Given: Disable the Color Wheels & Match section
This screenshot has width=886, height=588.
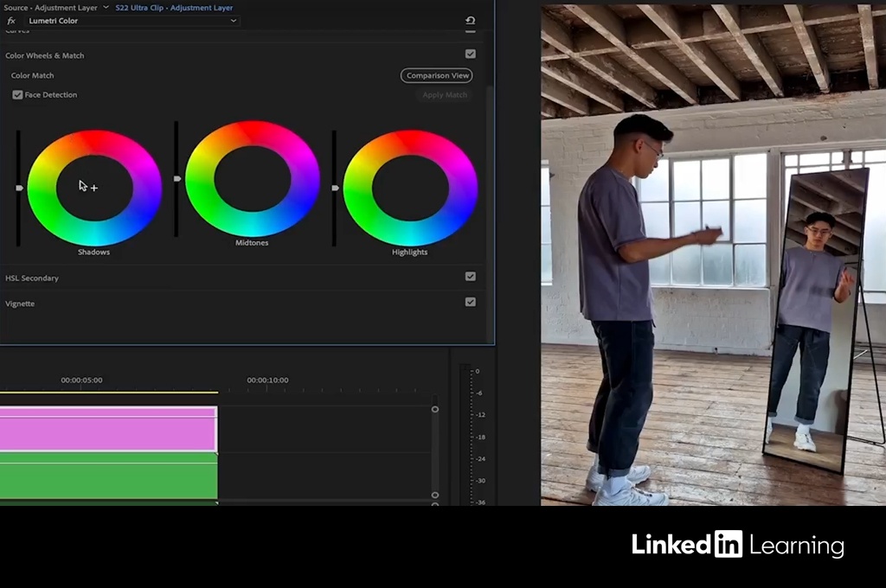Looking at the screenshot, I should coord(470,54).
